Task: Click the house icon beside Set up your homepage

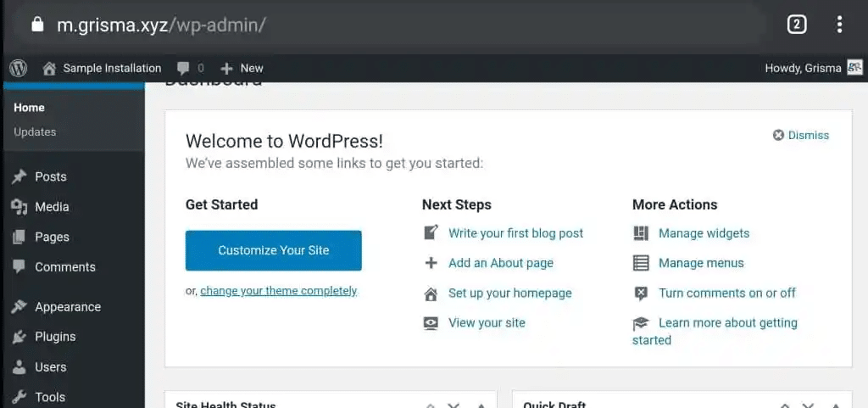Action: 431,293
